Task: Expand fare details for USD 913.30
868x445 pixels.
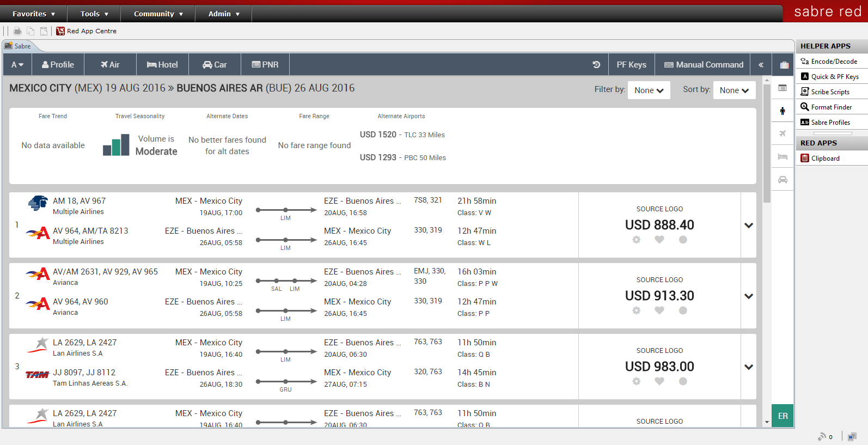Action: coord(749,296)
